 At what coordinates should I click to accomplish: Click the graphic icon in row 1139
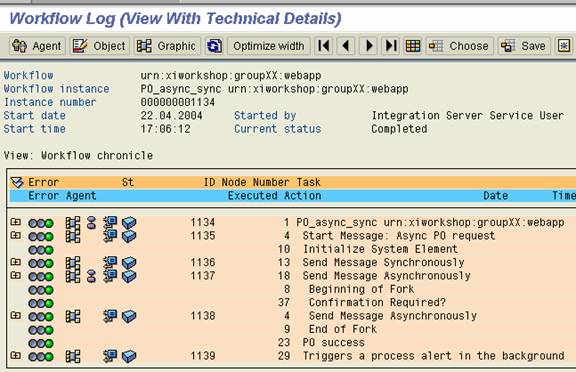[x=73, y=356]
